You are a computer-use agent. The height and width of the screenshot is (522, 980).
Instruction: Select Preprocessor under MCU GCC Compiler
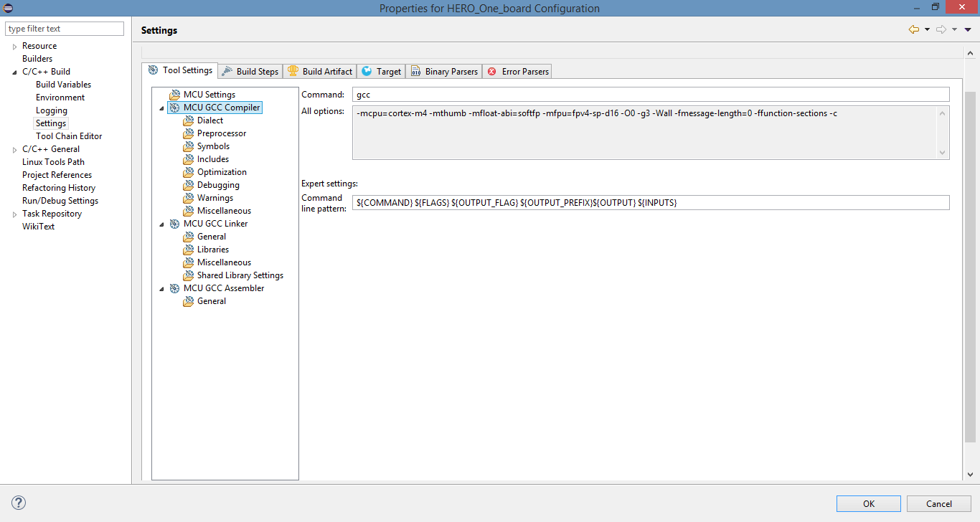[x=222, y=133]
